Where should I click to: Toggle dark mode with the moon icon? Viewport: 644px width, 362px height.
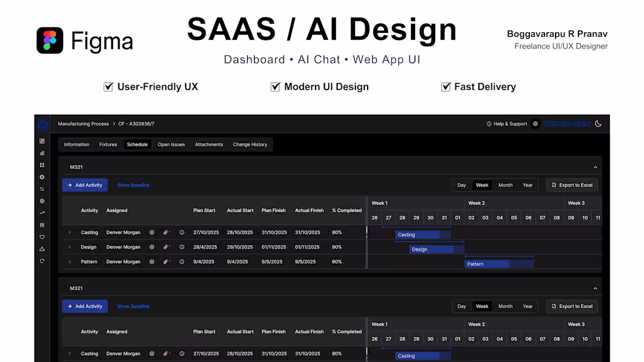(598, 123)
